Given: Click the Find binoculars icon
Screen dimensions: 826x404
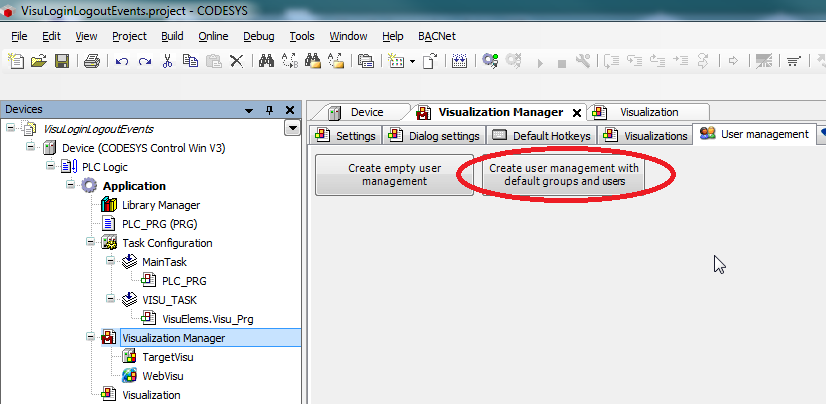Looking at the screenshot, I should [x=267, y=61].
